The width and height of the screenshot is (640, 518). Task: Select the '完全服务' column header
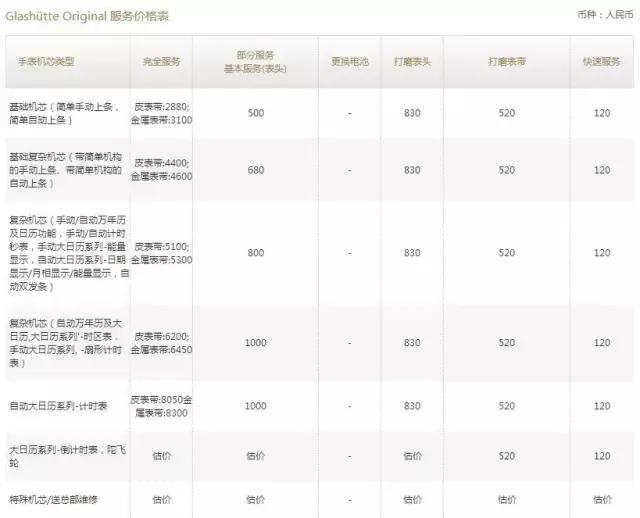162,62
